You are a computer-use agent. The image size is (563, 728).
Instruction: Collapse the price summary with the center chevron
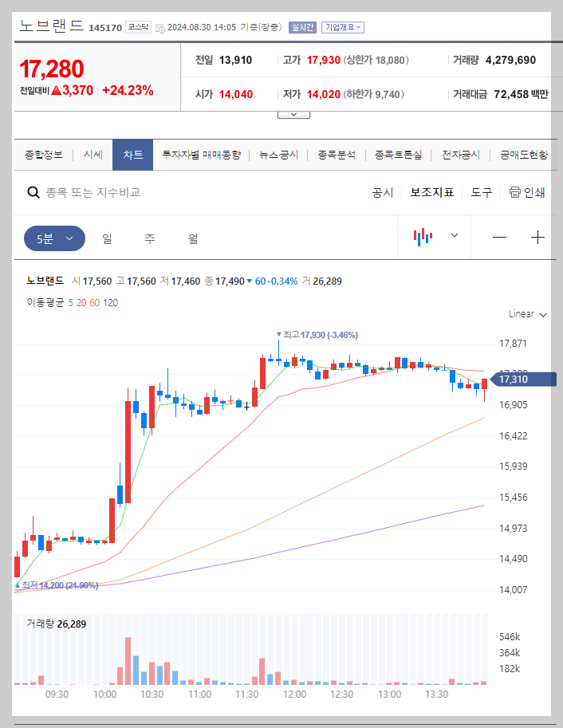293,112
